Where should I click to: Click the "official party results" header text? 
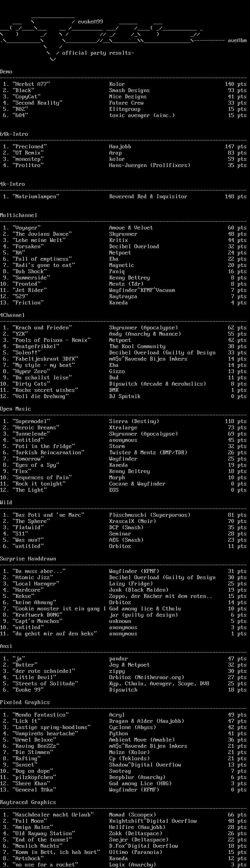[x=98, y=53]
